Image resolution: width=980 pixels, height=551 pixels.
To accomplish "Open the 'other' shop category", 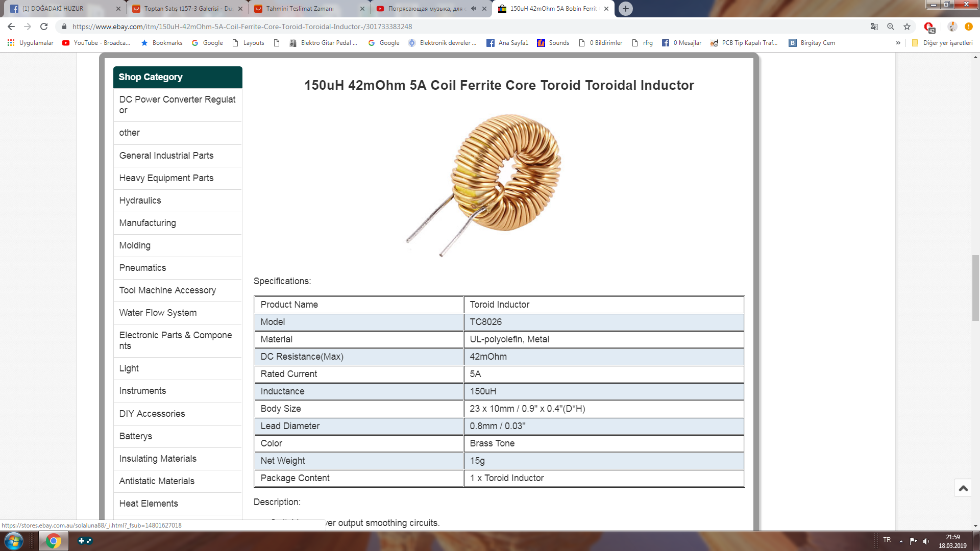I will pos(178,133).
